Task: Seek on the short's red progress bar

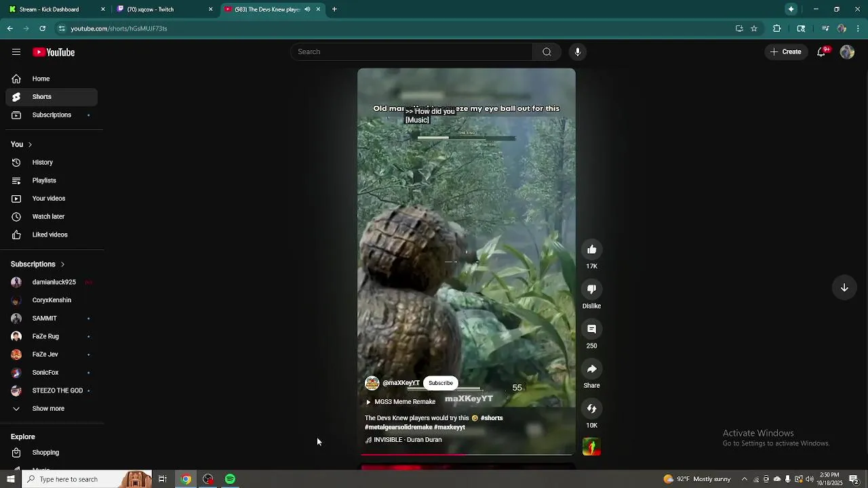Action: point(467,454)
